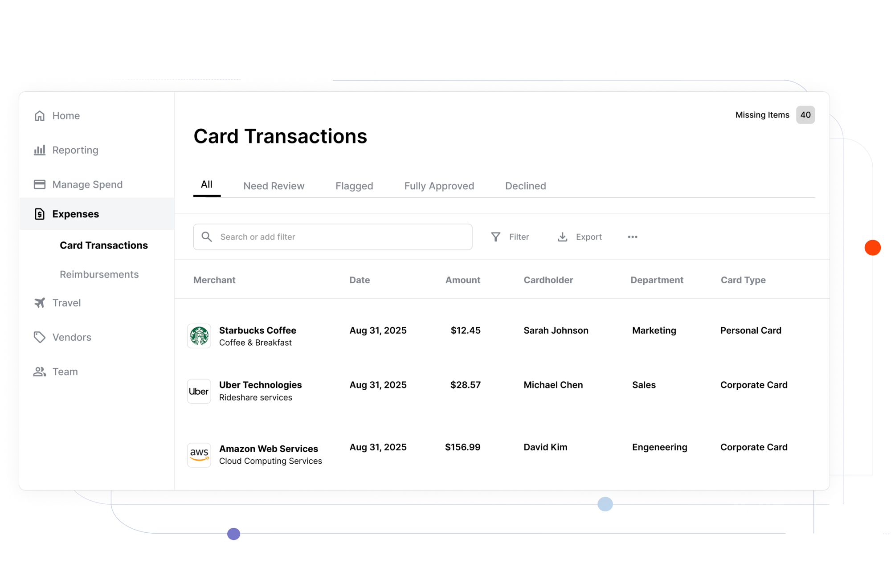The image size is (891, 588).
Task: Open Vendors via the tag icon
Action: coord(40,337)
